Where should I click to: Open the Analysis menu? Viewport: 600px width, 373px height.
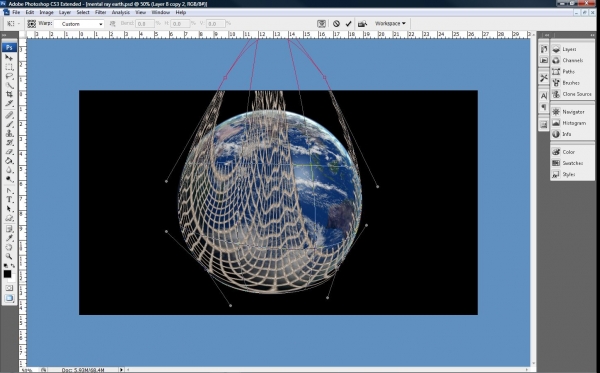pyautogui.click(x=121, y=12)
